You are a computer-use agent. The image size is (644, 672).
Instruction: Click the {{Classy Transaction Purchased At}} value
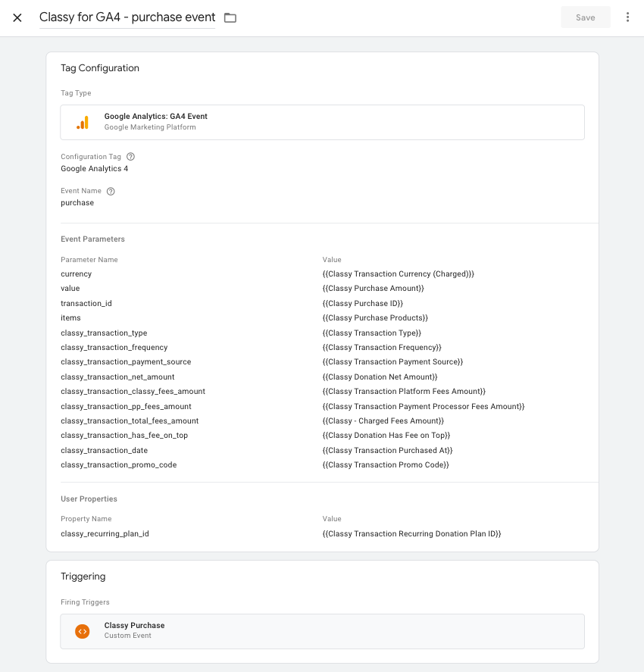387,451
